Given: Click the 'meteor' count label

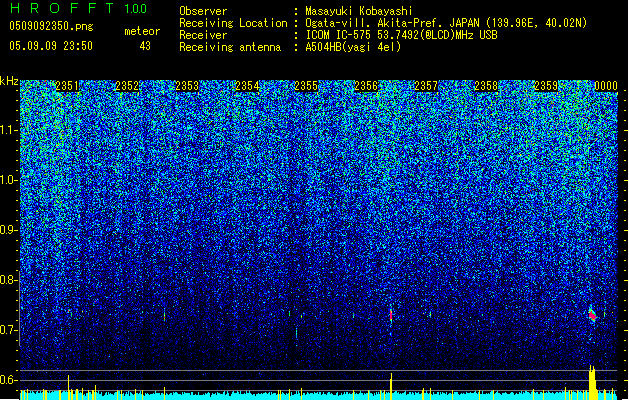Looking at the screenshot, I should [x=142, y=31].
